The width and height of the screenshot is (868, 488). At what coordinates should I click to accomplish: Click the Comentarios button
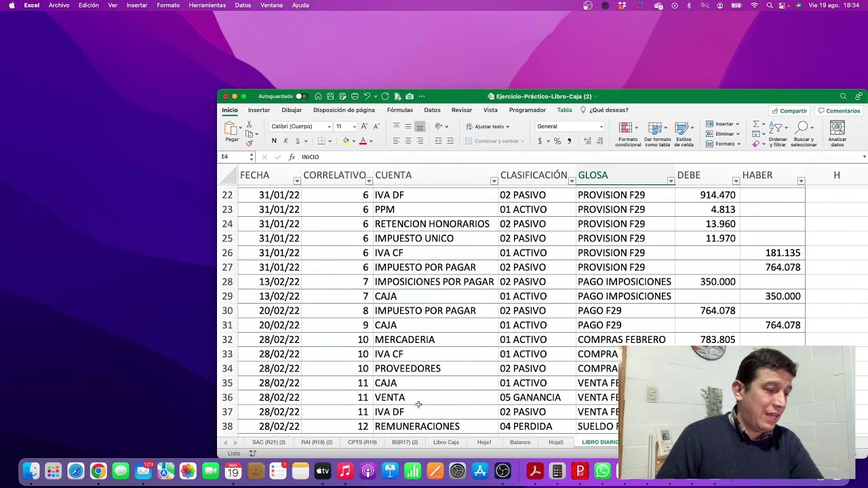(839, 110)
